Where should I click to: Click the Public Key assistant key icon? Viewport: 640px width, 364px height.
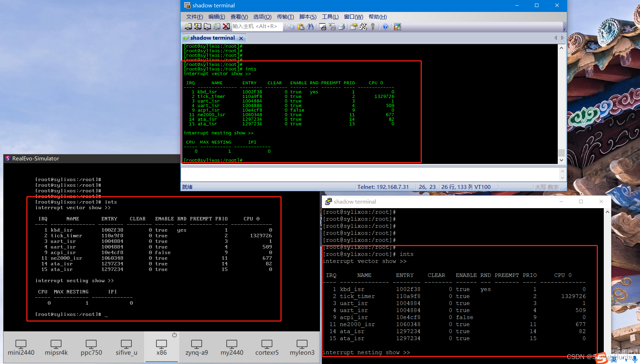(373, 27)
